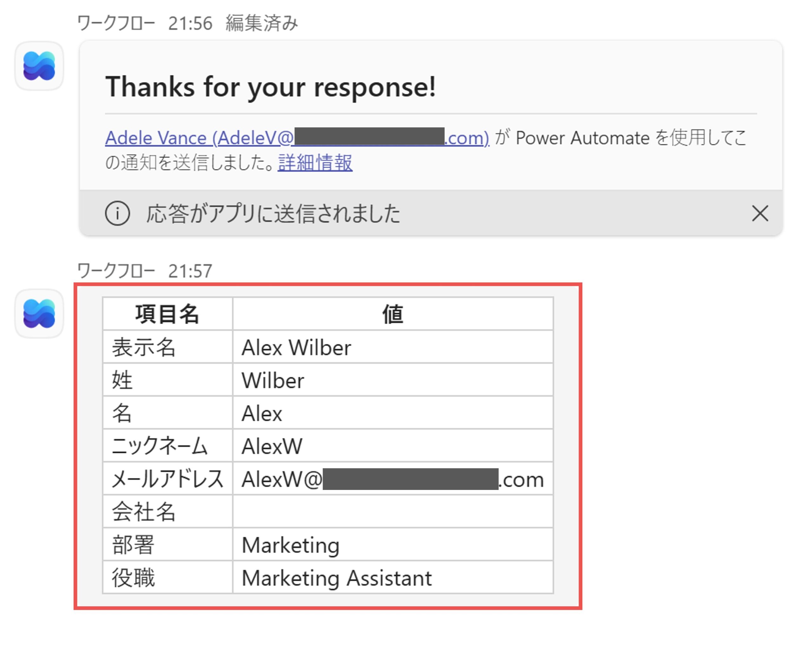Click the Thanks for your response! heading
This screenshot has height=646, width=812.
click(271, 87)
